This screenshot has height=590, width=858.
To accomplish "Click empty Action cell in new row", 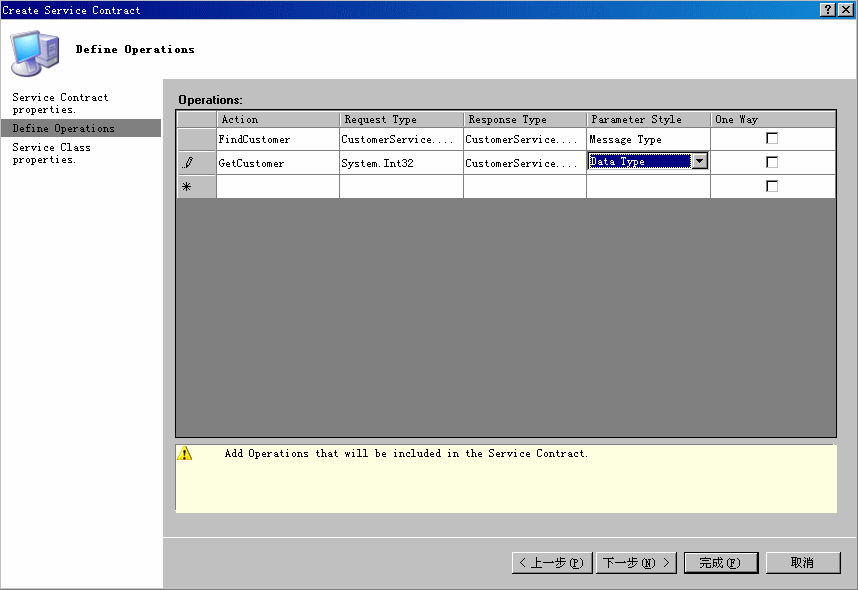I will pyautogui.click(x=277, y=186).
